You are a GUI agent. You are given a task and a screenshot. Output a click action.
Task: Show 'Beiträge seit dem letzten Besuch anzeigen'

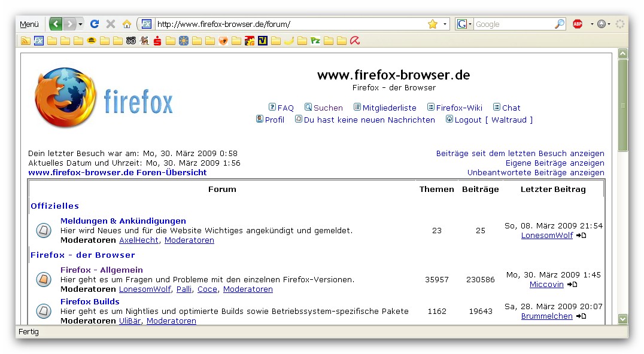[x=520, y=154]
